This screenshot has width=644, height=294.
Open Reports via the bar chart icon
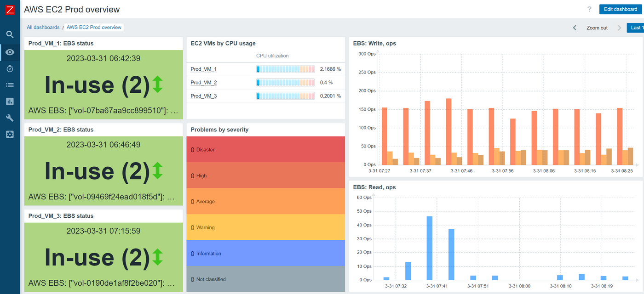9,101
